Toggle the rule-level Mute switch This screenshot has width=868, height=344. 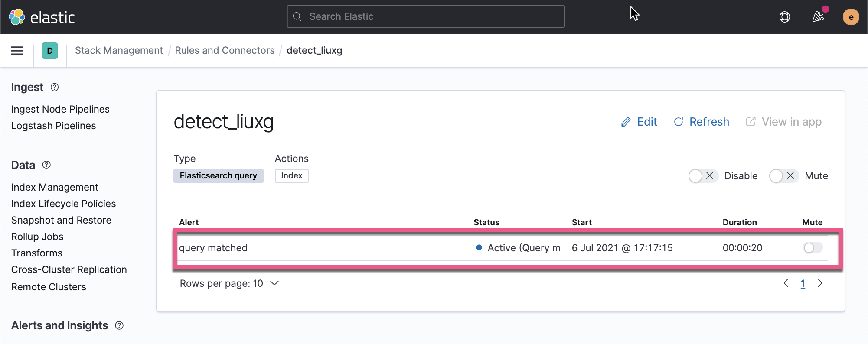[x=783, y=176]
